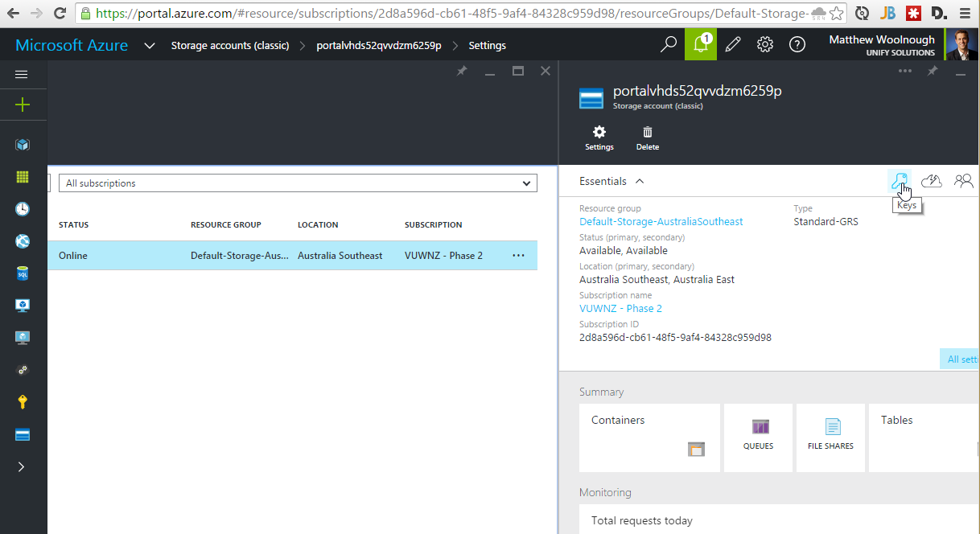The width and height of the screenshot is (980, 534).
Task: Open Resource groups cube icon in sidebar
Action: coord(23,145)
